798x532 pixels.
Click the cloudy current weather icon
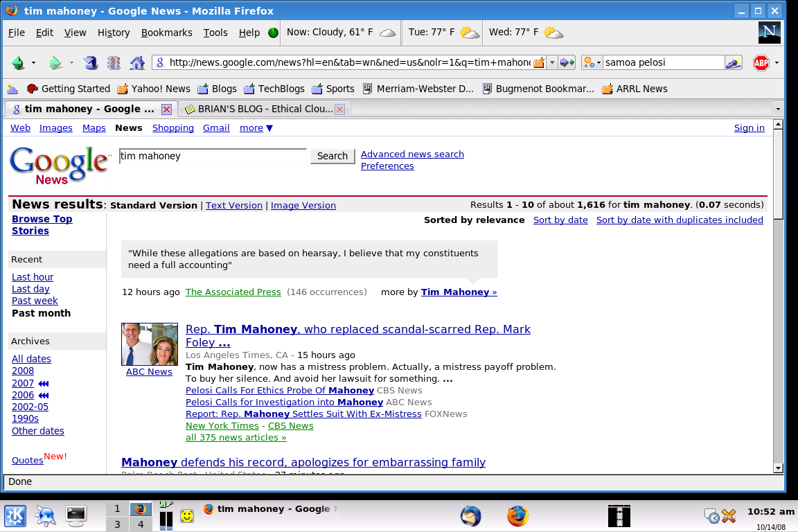coord(387,33)
